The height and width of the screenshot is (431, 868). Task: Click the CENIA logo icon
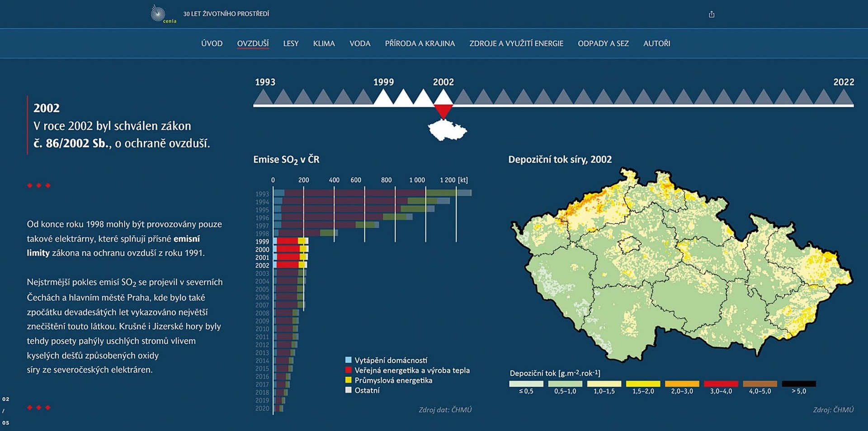(x=158, y=14)
